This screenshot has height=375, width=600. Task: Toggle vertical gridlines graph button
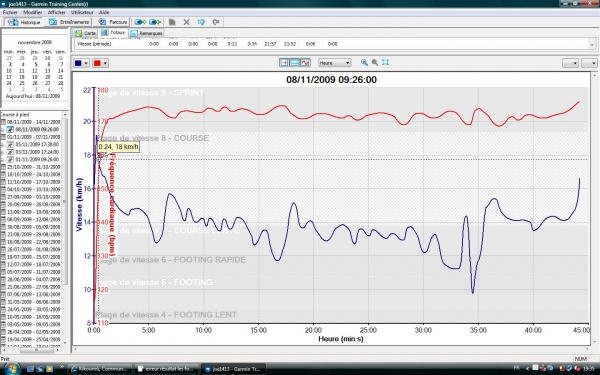click(x=284, y=62)
